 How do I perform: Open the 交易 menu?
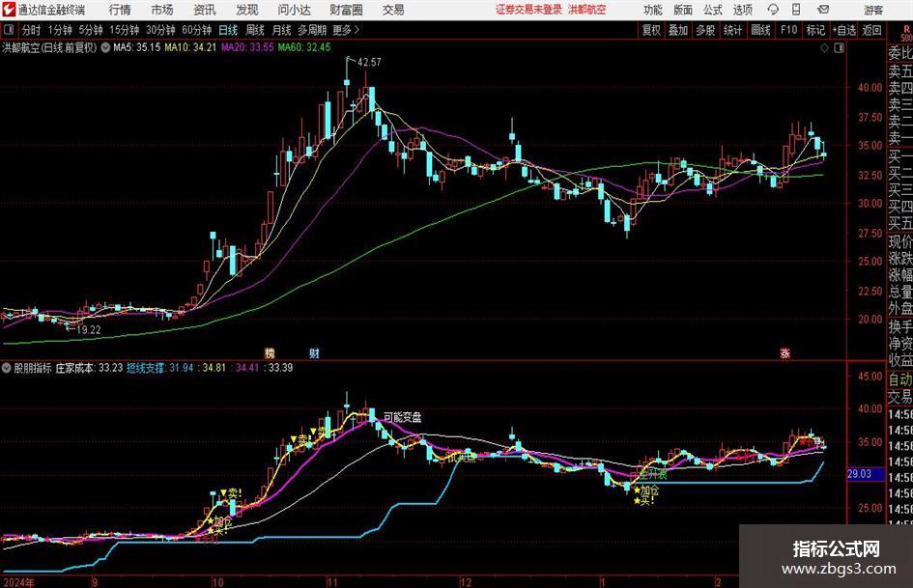pyautogui.click(x=393, y=10)
